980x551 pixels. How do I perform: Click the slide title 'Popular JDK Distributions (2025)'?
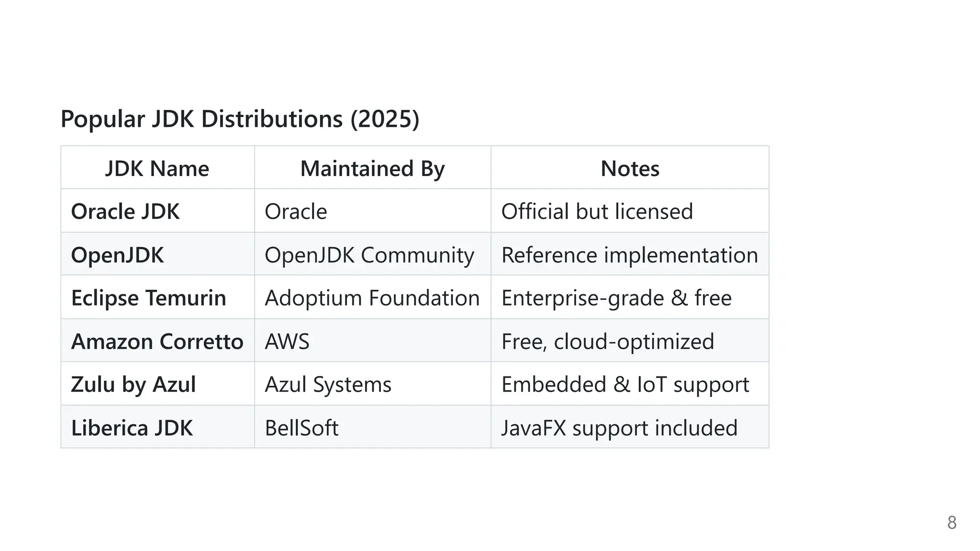point(240,119)
